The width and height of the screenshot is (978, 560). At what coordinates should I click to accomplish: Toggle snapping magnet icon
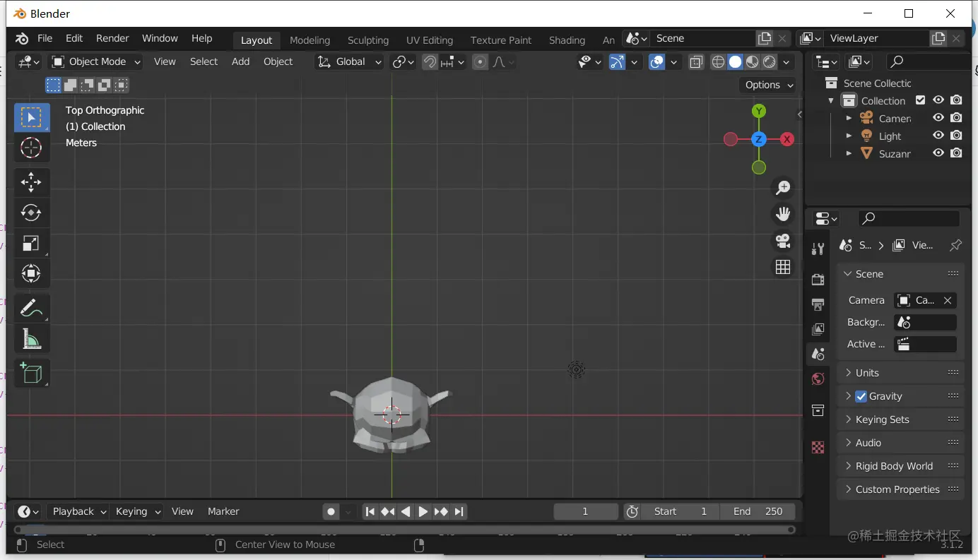(x=430, y=62)
